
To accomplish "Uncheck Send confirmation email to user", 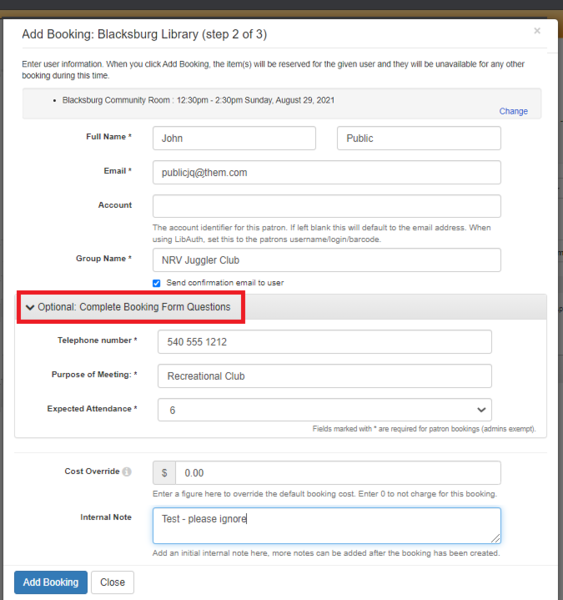I will (x=157, y=283).
